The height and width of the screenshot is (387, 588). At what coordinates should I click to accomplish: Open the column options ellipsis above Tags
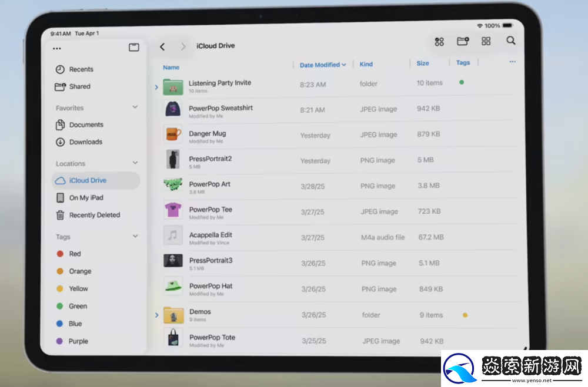point(512,61)
